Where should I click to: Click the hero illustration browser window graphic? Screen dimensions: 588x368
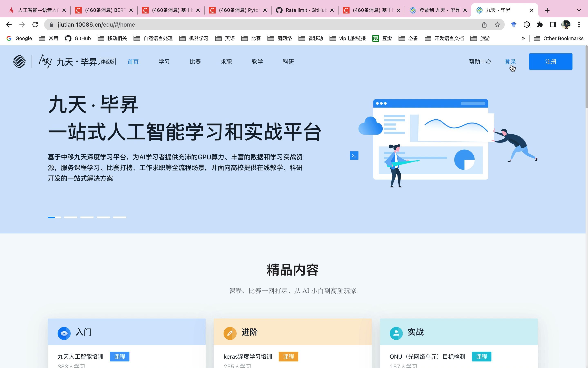point(431,139)
